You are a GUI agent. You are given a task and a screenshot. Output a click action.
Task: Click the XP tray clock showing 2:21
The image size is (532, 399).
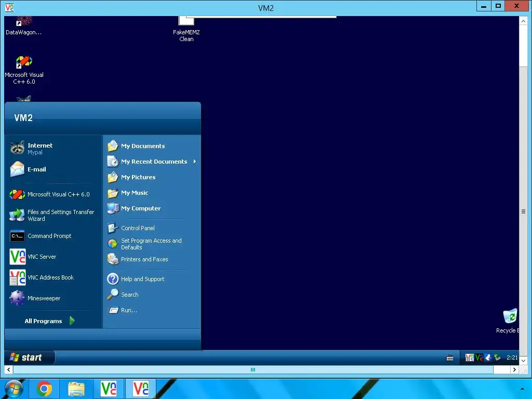click(512, 357)
